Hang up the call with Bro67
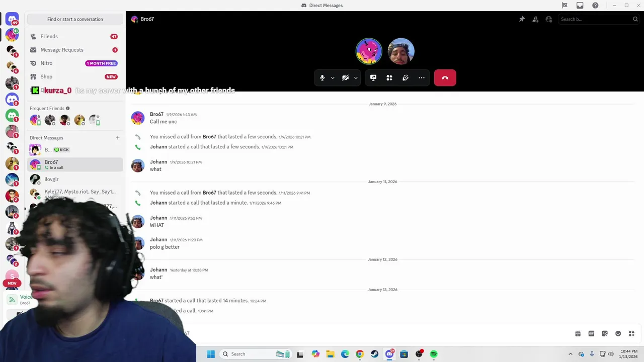The height and width of the screenshot is (362, 644). [x=445, y=78]
